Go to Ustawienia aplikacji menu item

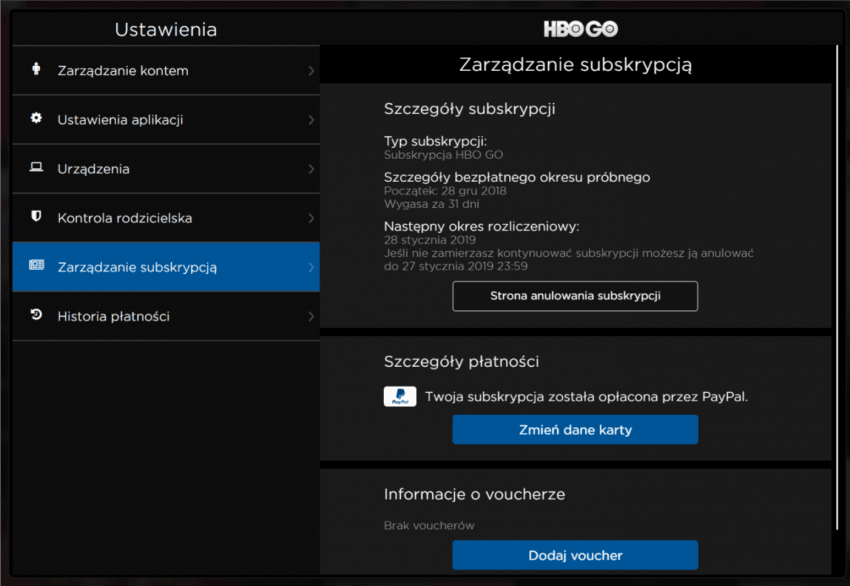166,120
